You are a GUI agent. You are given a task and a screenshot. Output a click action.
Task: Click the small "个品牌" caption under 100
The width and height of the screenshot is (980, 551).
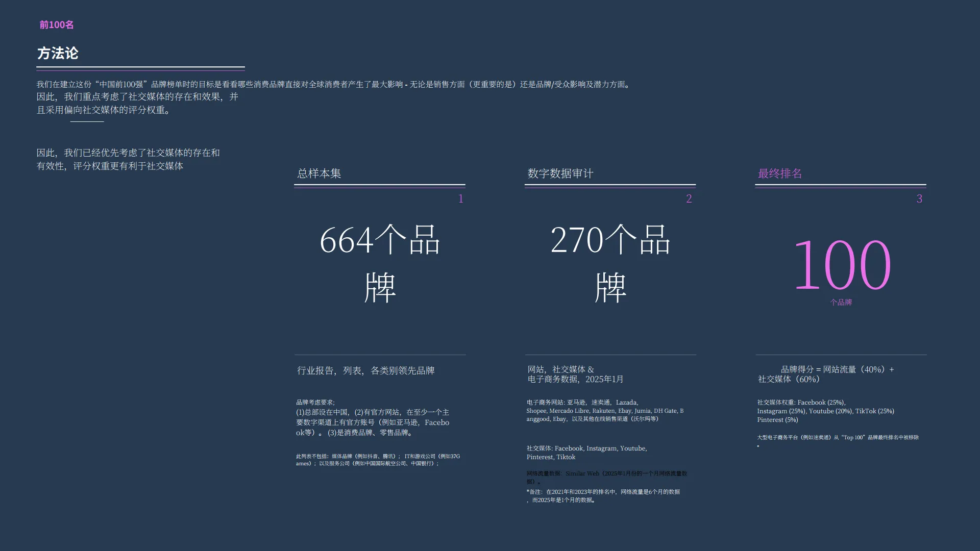[841, 302]
